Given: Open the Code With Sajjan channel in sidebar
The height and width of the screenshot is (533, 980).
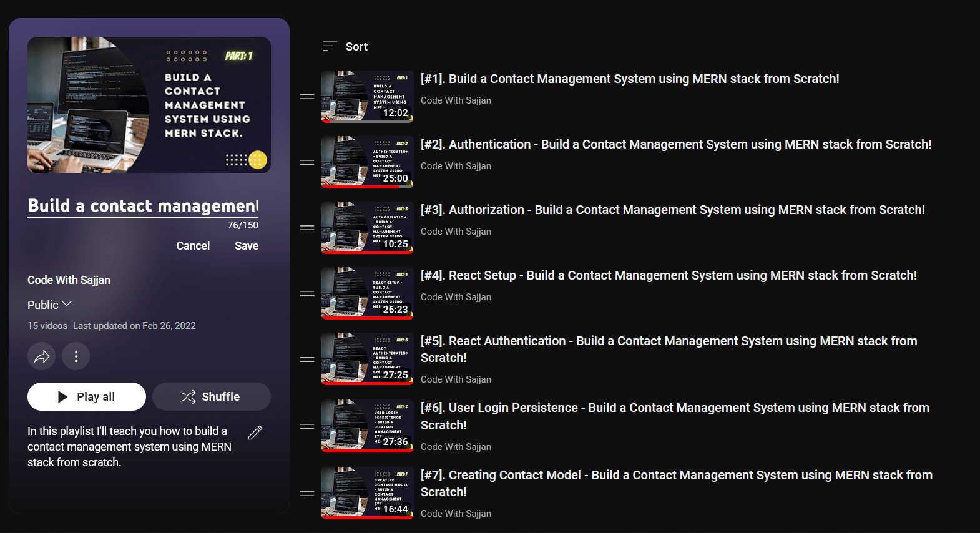Looking at the screenshot, I should 69,280.
